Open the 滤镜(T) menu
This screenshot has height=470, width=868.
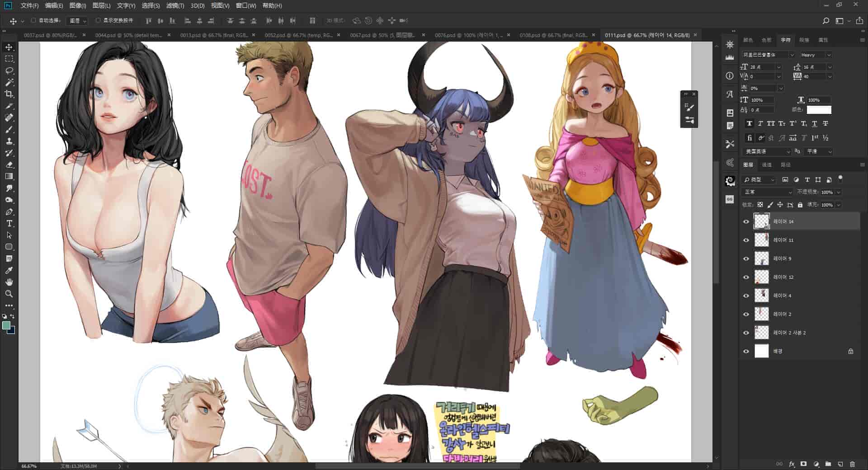(x=175, y=5)
